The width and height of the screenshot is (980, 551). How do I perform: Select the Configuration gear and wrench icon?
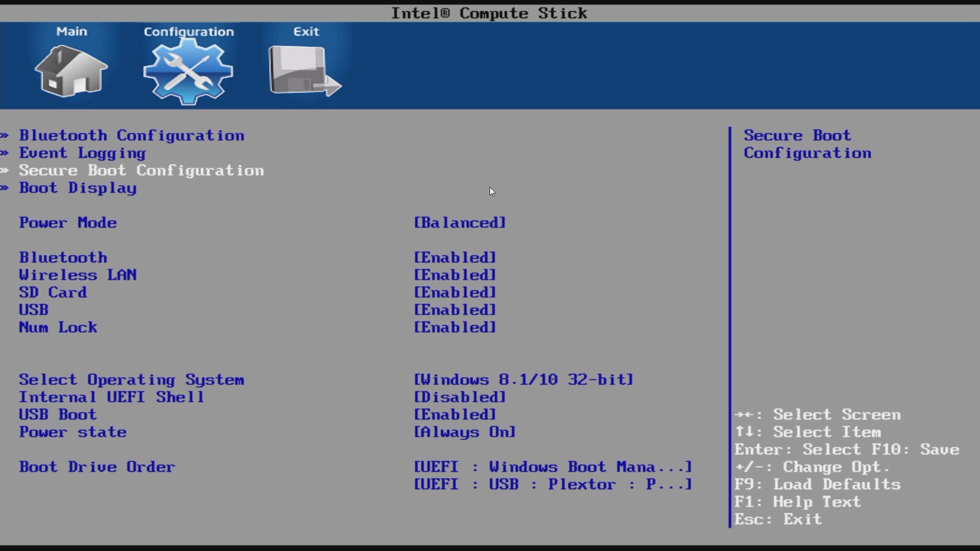[188, 71]
